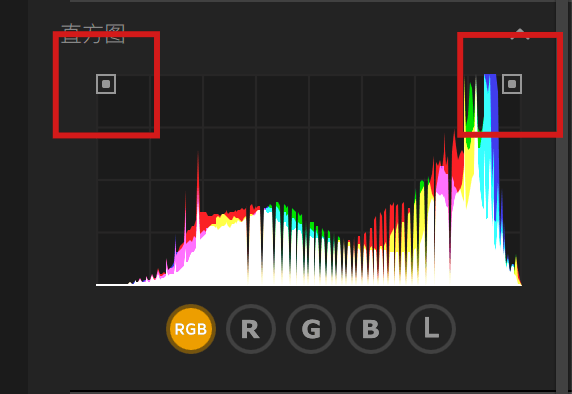This screenshot has width=572, height=394.
Task: Show only the G green channel
Action: click(x=311, y=329)
